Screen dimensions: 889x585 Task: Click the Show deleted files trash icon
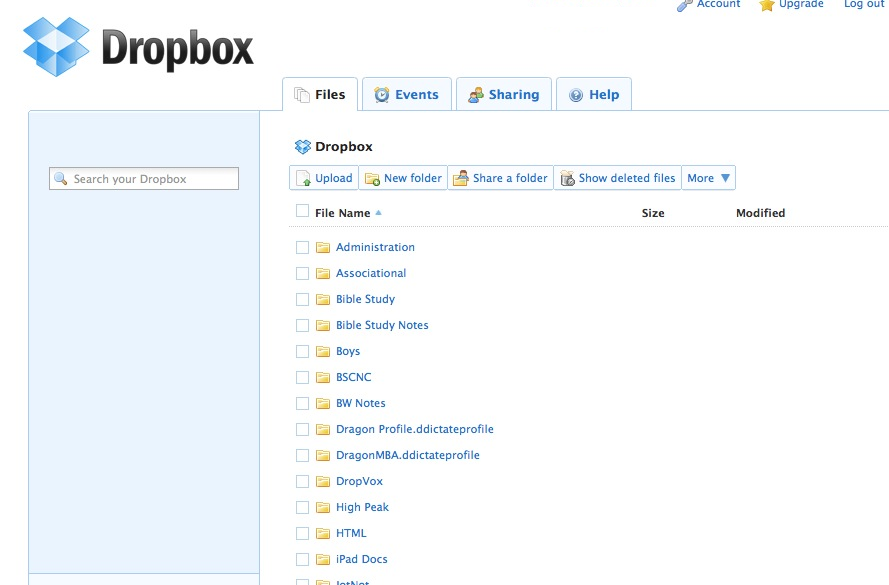567,178
